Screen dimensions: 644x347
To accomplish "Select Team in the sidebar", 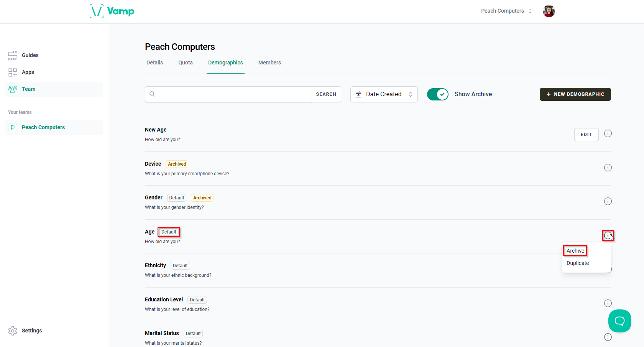I will pos(54,89).
